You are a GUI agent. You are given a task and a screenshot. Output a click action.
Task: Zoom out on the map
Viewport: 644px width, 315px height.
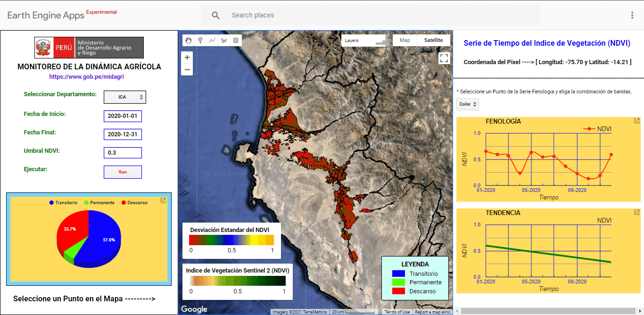[187, 70]
